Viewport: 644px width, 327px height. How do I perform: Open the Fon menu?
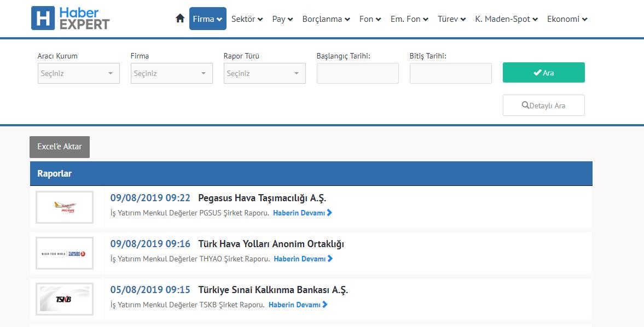(x=370, y=19)
